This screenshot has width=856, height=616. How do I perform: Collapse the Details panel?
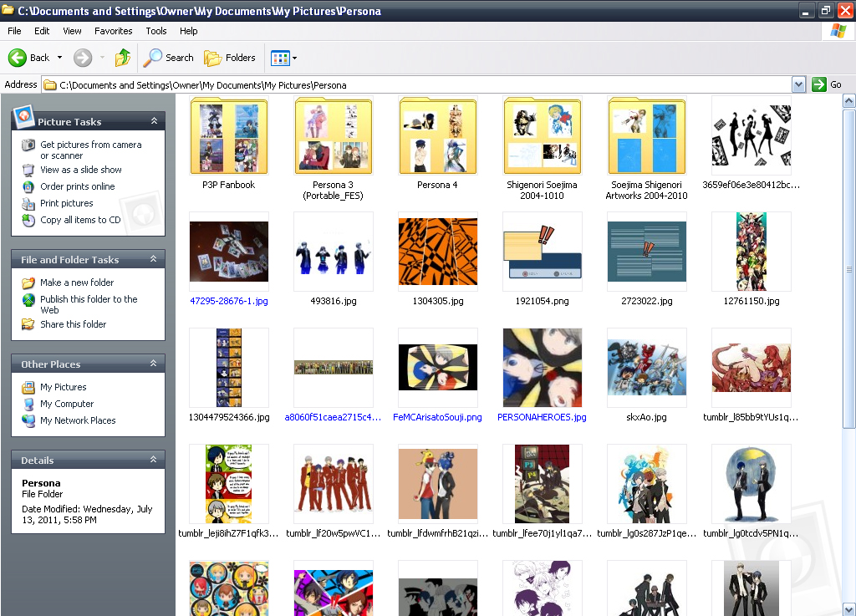154,460
